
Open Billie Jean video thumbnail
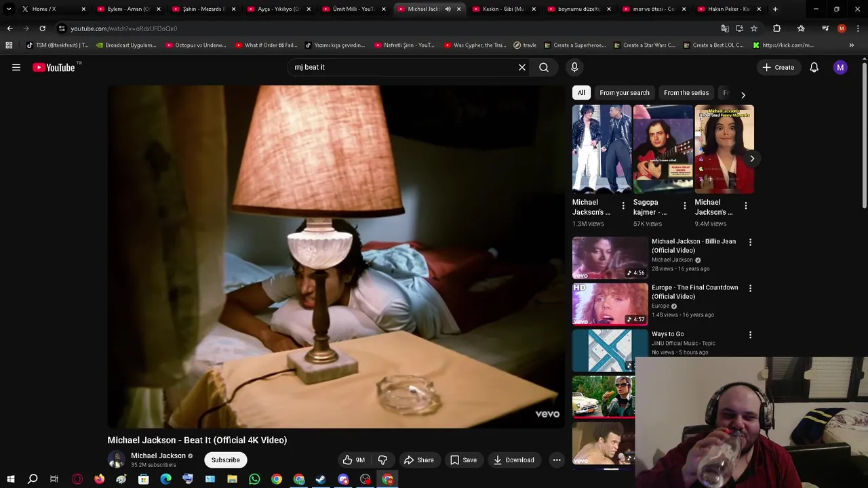(610, 258)
